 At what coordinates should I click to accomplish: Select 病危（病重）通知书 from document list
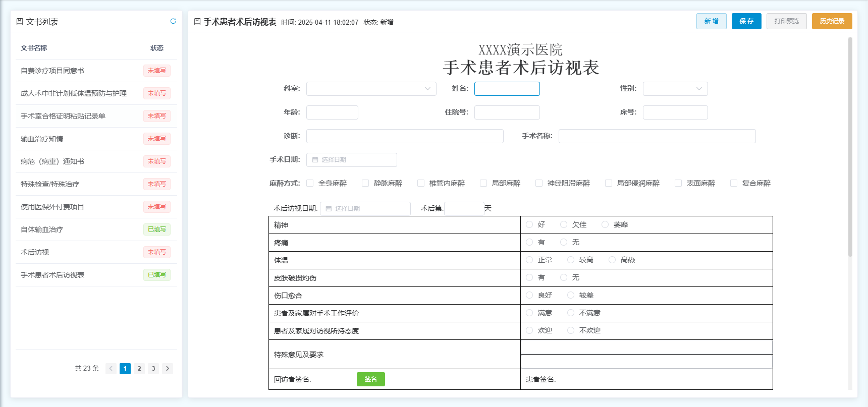pos(52,161)
